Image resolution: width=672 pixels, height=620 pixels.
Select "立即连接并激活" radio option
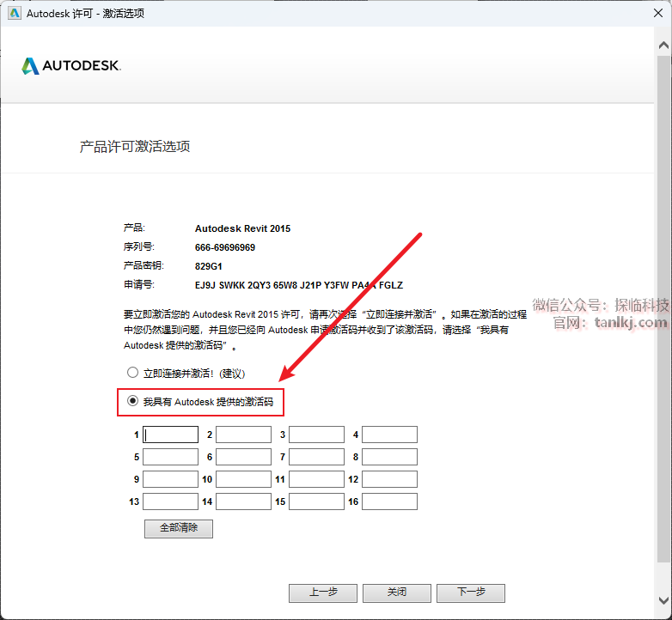coord(132,373)
